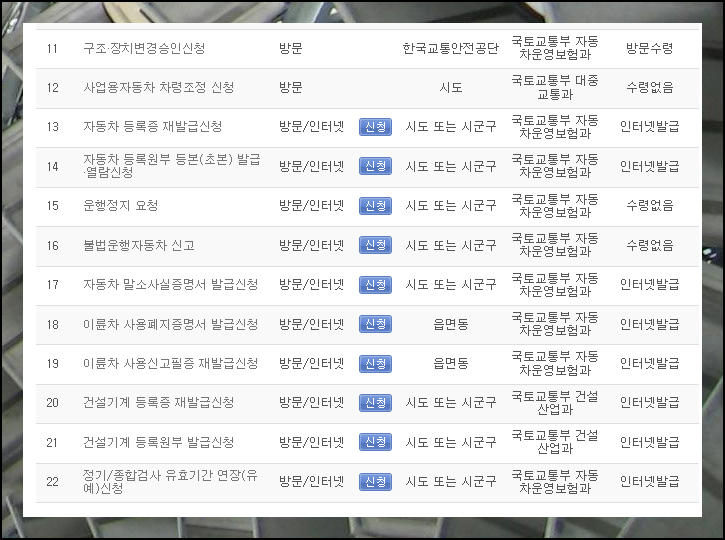Click 인터넷발급 in row 22
725x540 pixels.
tap(650, 482)
